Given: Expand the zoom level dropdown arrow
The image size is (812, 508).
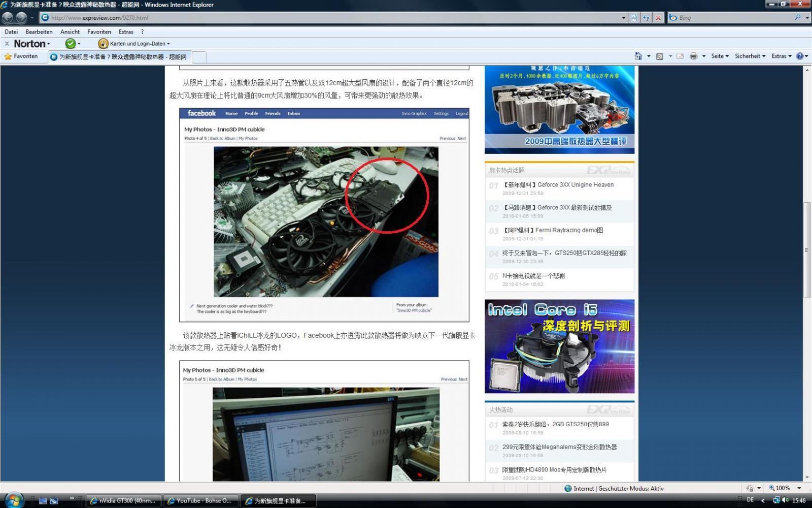Looking at the screenshot, I should coord(799,488).
